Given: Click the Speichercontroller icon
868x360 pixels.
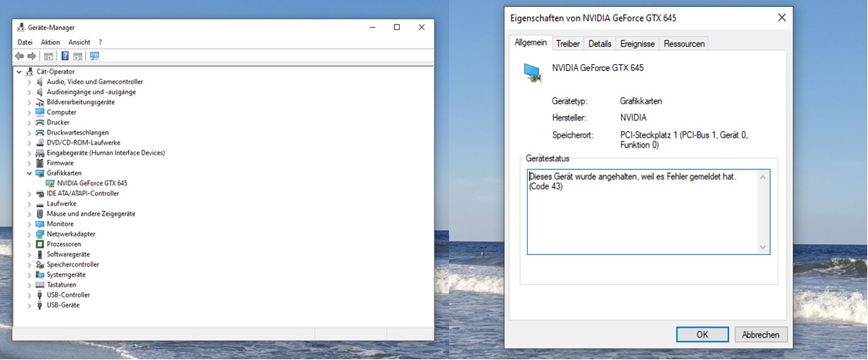Looking at the screenshot, I should pyautogui.click(x=40, y=264).
